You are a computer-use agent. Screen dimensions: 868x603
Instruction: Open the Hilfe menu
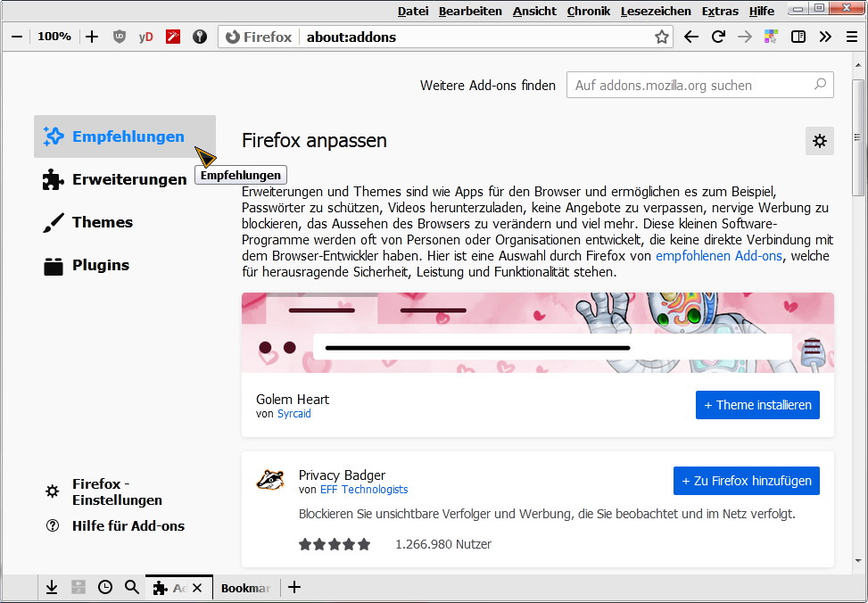pos(762,11)
